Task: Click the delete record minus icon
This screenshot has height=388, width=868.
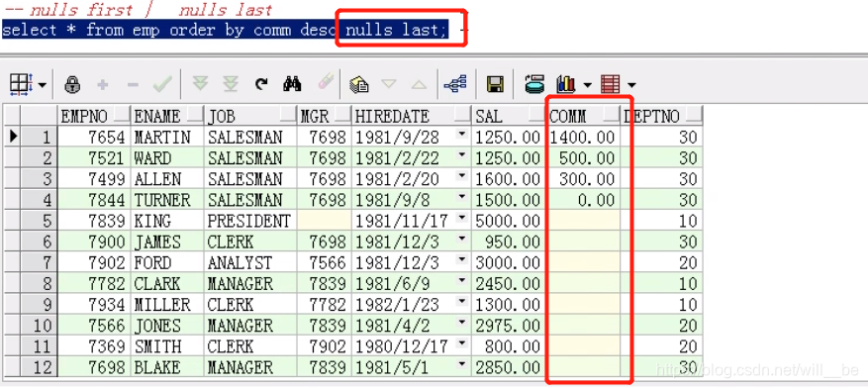Action: point(133,85)
